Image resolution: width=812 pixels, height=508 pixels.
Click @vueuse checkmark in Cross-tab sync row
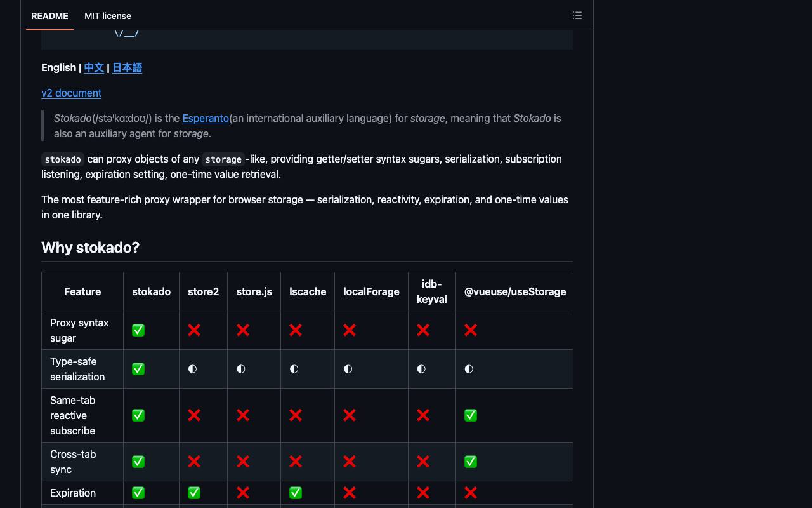click(x=471, y=462)
